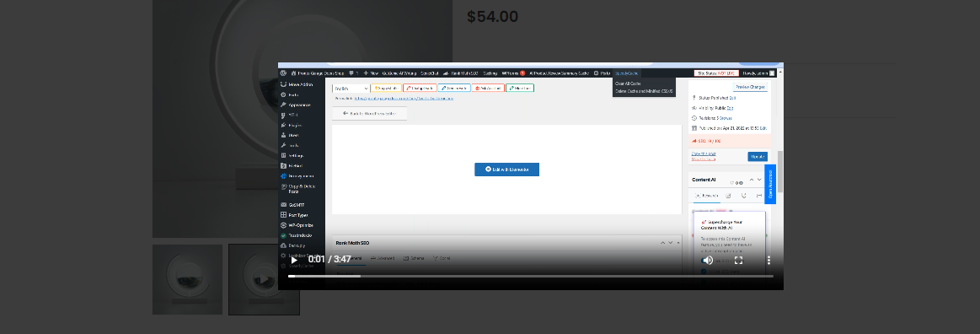Click the WordPress logo in the admin bar
The width and height of the screenshot is (980, 334).
(x=284, y=73)
